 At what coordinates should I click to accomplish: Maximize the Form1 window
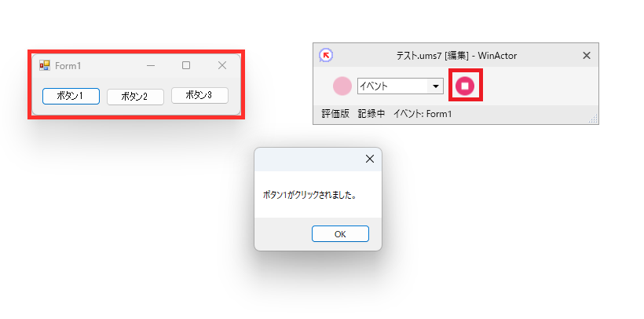point(186,65)
